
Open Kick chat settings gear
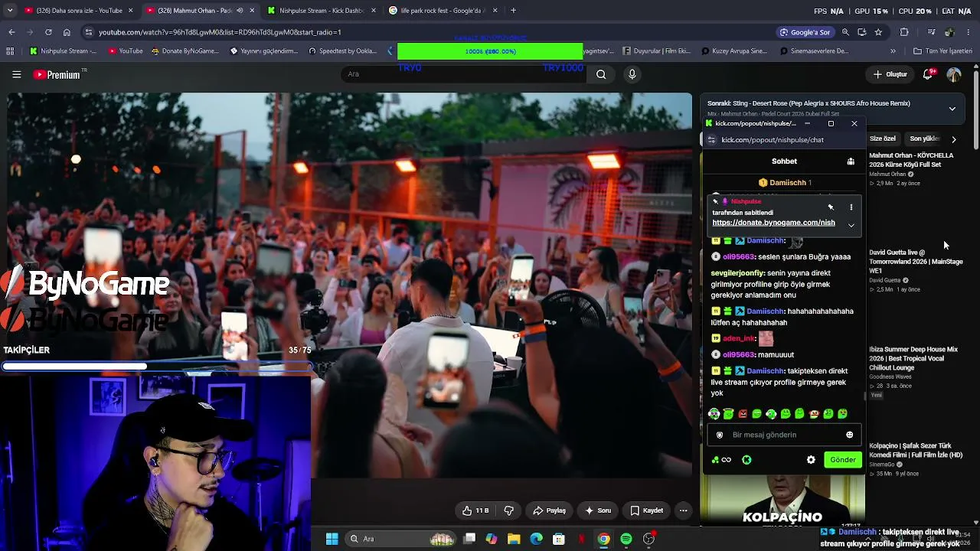pyautogui.click(x=811, y=460)
